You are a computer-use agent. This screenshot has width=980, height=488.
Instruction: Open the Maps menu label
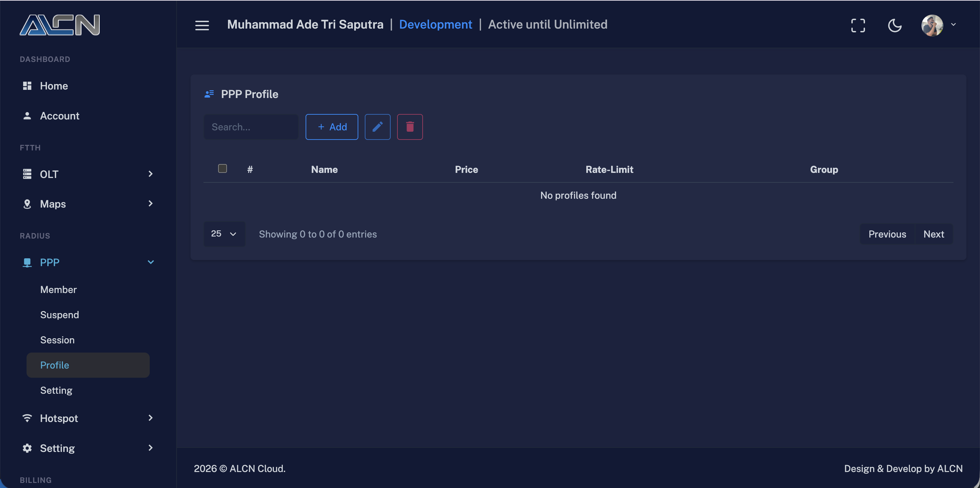click(x=53, y=204)
